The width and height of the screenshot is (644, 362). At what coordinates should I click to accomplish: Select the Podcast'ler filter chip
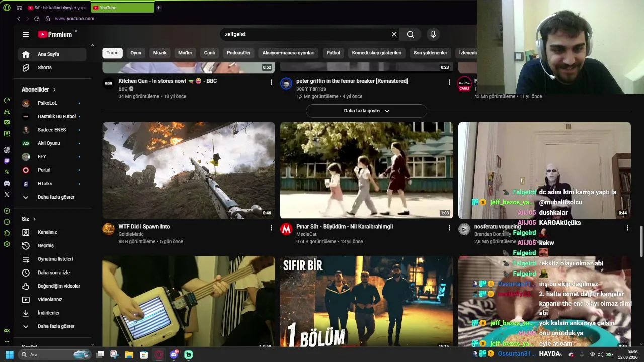point(238,53)
